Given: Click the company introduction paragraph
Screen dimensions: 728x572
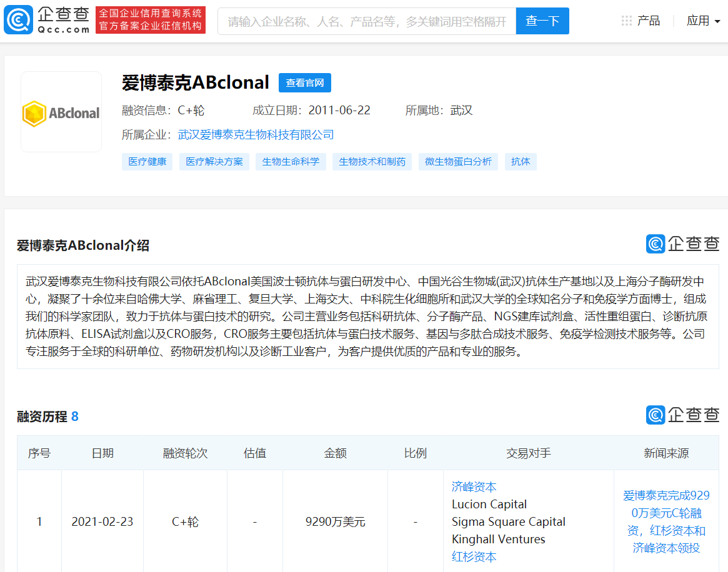Looking at the screenshot, I should pos(367,317).
